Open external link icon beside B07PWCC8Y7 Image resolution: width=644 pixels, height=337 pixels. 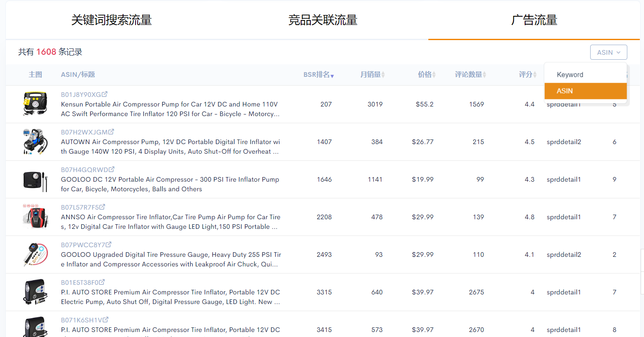click(109, 245)
